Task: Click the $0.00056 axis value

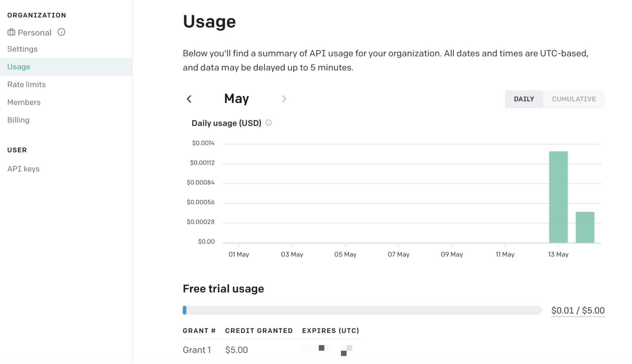Action: point(201,202)
